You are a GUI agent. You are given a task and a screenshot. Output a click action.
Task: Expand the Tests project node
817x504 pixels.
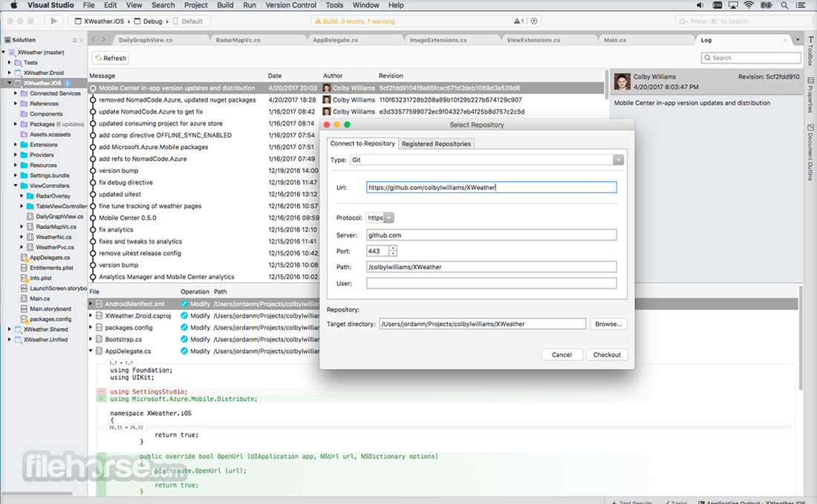click(x=10, y=62)
